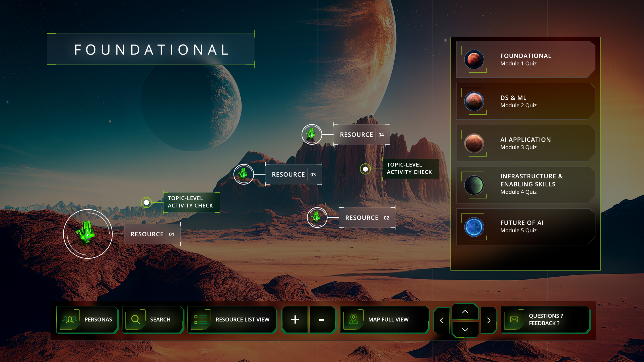The image size is (644, 362).
Task: Click the Resource List View list icon
Action: [x=201, y=320]
